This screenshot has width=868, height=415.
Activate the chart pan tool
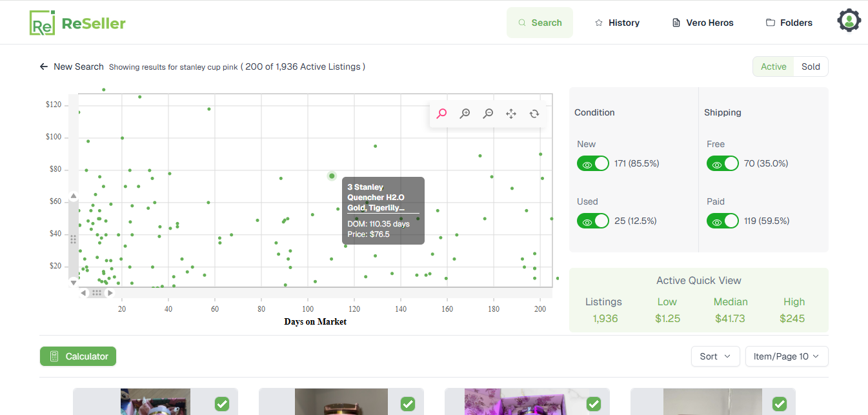click(511, 114)
